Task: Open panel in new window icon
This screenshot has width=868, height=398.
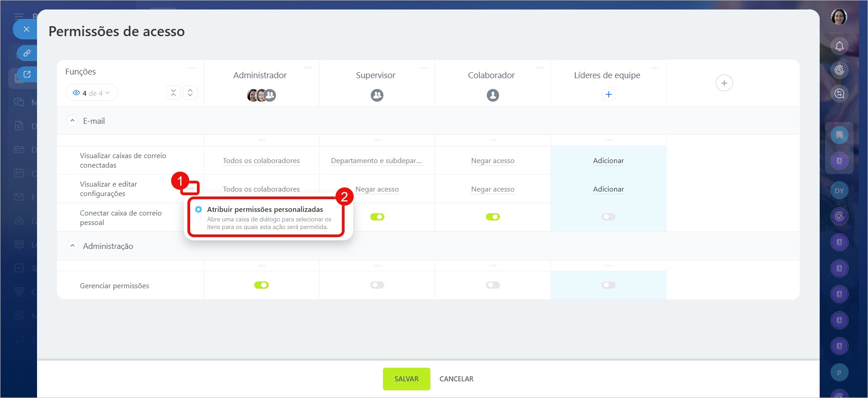Action: (27, 75)
